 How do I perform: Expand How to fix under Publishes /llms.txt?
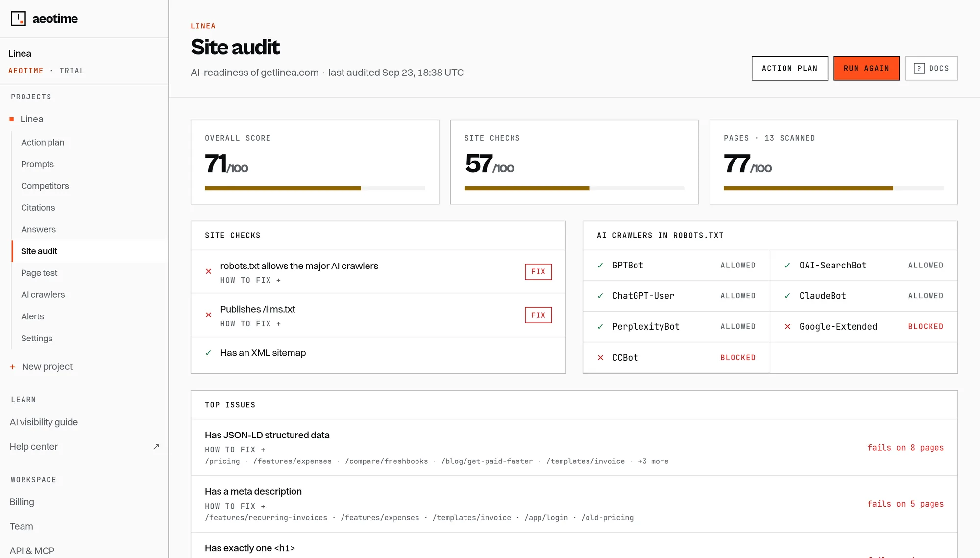(250, 324)
